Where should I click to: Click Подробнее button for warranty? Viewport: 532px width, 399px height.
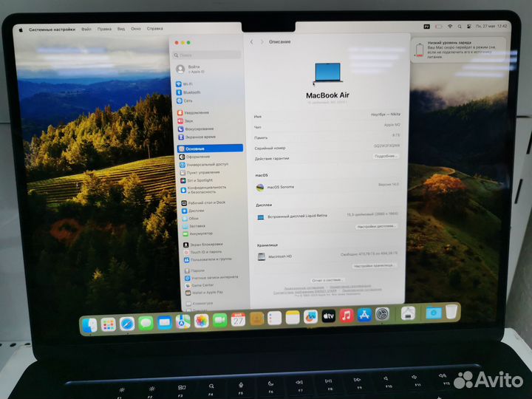coord(386,156)
